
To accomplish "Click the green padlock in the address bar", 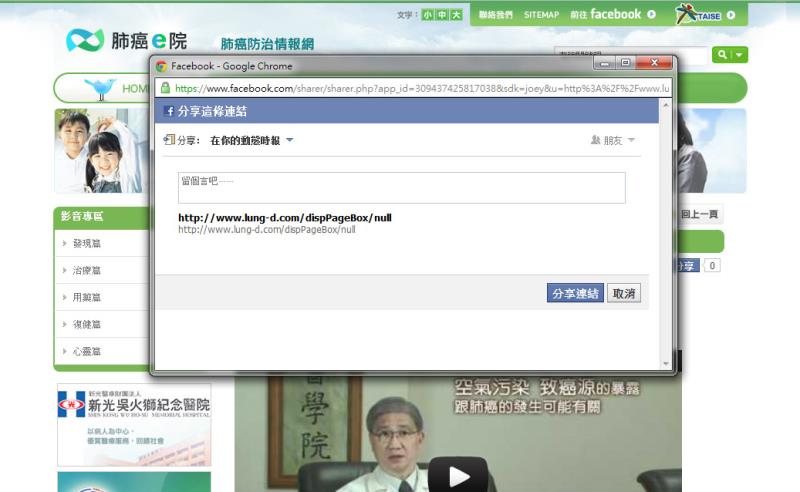I will pyautogui.click(x=165, y=88).
